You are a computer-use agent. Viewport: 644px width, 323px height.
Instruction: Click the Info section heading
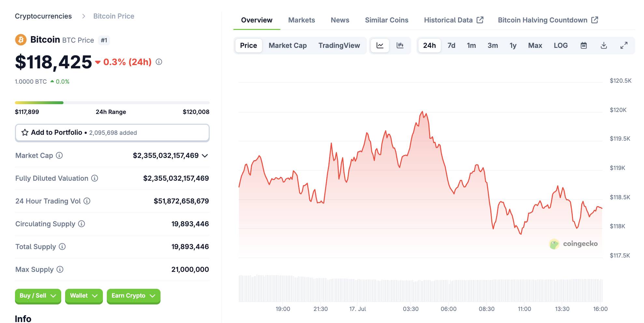click(x=23, y=318)
